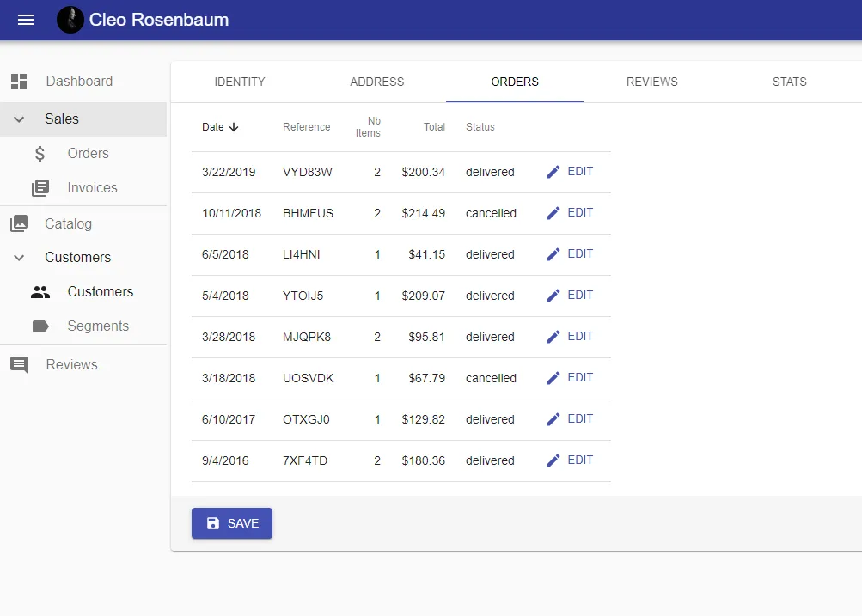The height and width of the screenshot is (616, 862).
Task: Click EDIT text for order YTOIJ5
Action: point(580,295)
